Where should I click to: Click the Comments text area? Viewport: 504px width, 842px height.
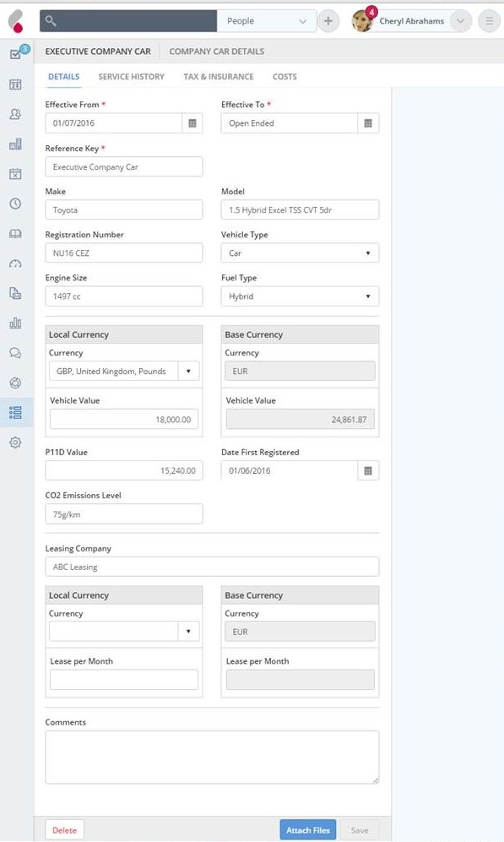click(212, 758)
